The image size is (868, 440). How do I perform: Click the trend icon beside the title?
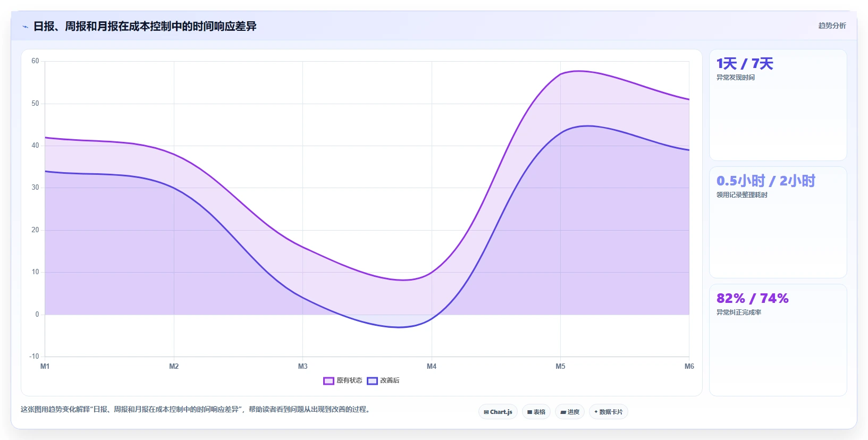pos(25,27)
